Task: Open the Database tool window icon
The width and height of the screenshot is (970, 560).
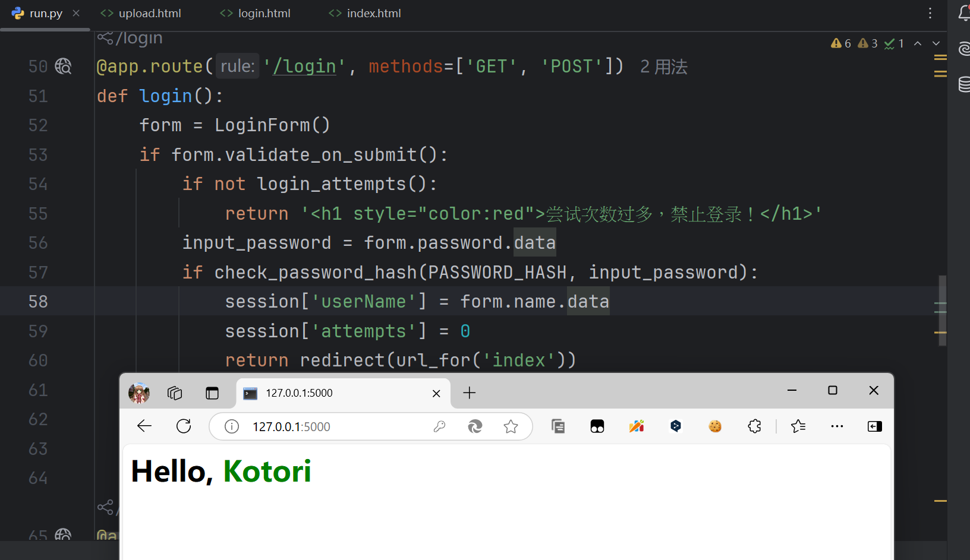Action: pos(964,84)
